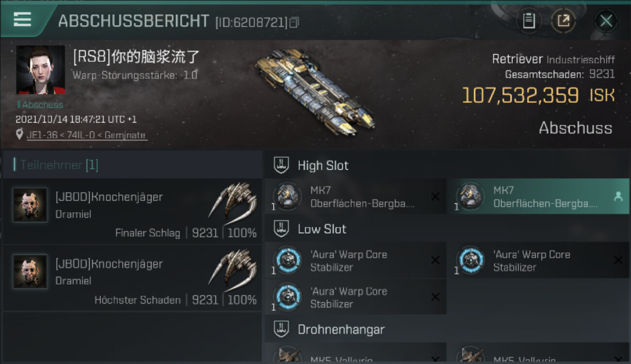Select the highlighted MK7 Oberflächen-Bergbau module
The width and height of the screenshot is (631, 364).
(538, 197)
